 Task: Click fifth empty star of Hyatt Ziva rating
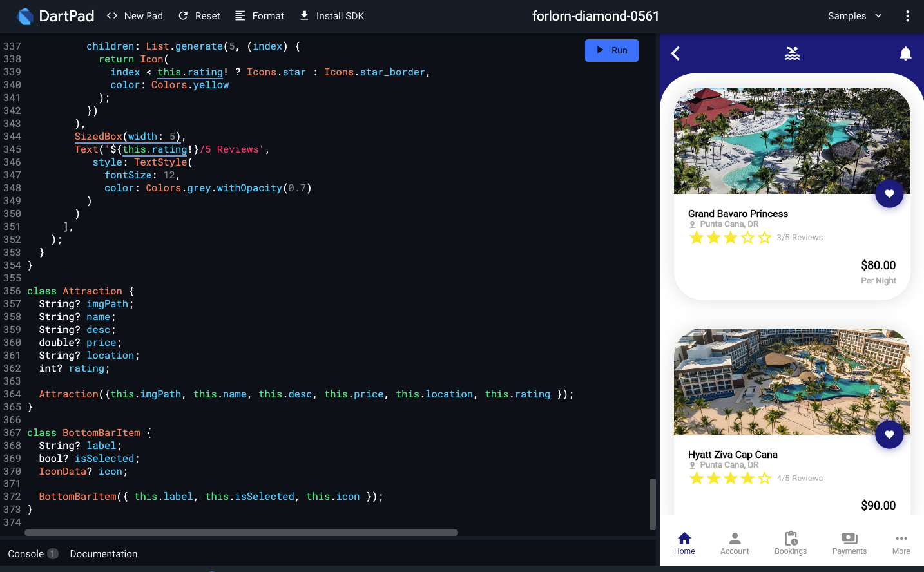pyautogui.click(x=764, y=478)
